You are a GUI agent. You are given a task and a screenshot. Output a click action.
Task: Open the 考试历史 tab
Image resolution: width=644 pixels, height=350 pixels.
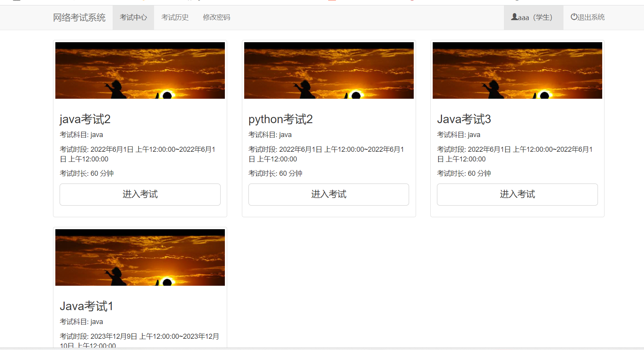(x=175, y=17)
